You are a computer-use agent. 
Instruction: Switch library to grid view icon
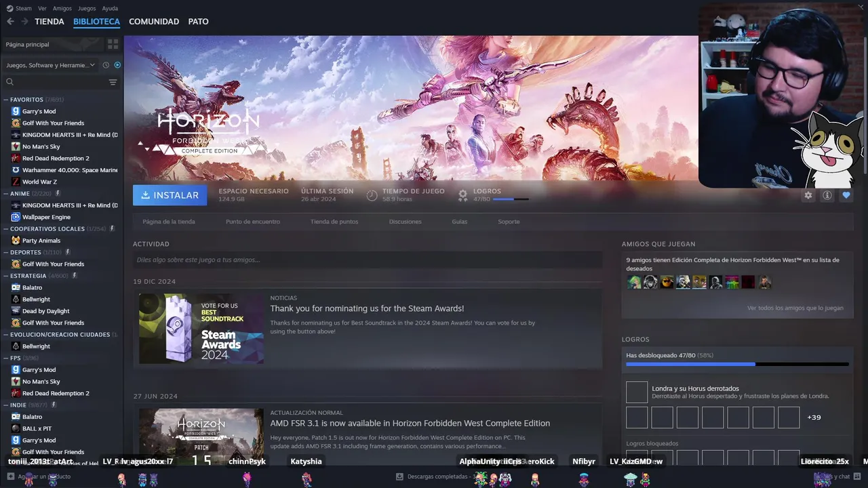click(x=113, y=44)
